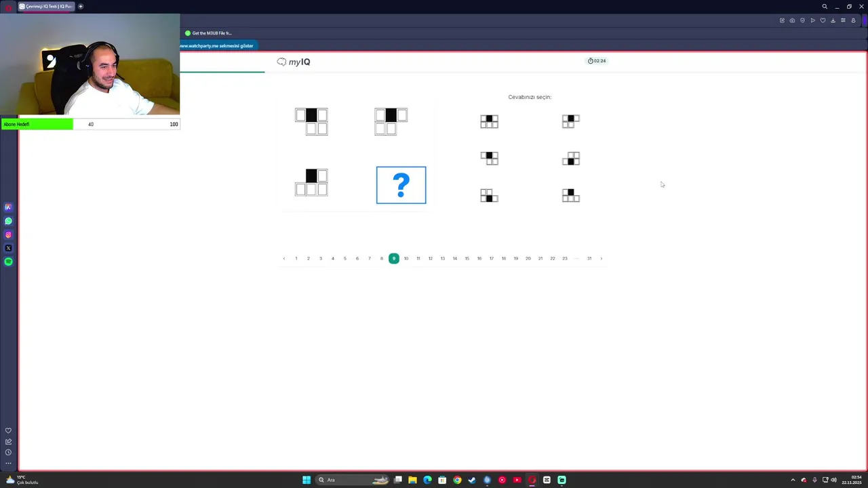The height and width of the screenshot is (488, 868).
Task: Open File Explorer from taskbar
Action: (412, 480)
